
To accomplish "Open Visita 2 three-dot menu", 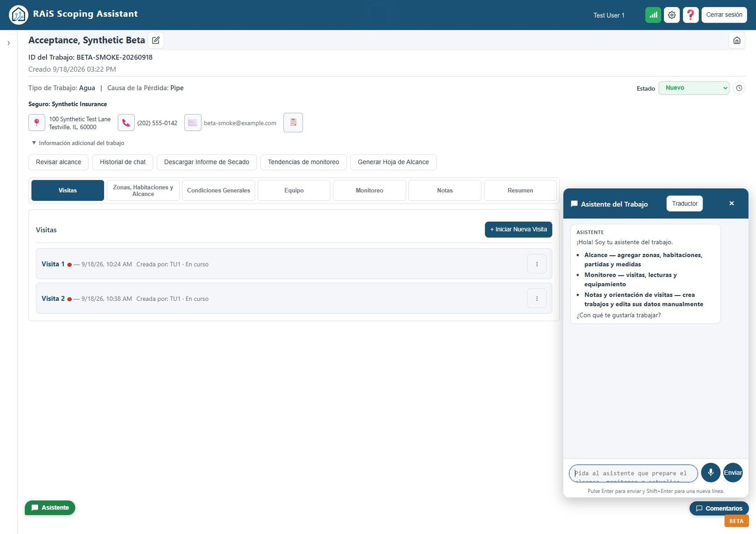I will click(537, 298).
